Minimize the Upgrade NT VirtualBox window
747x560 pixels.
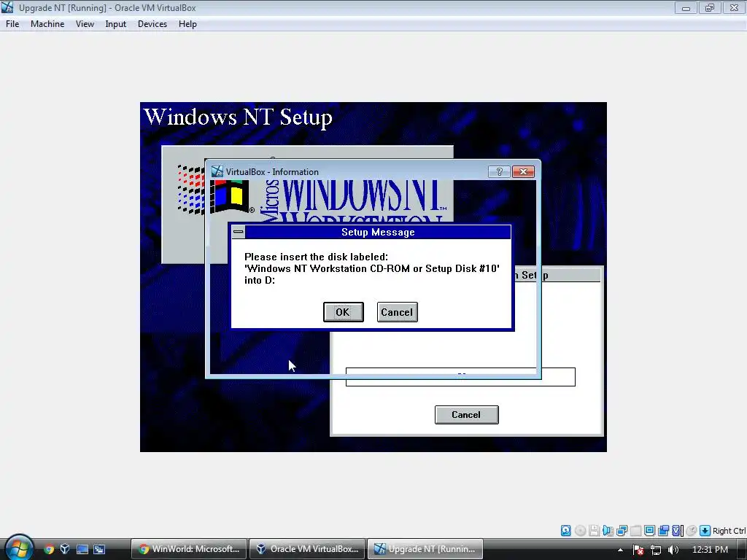(x=686, y=7)
